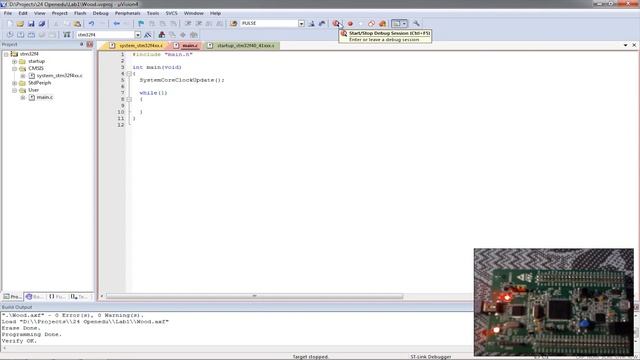
Task: Click the circle-and-ring breakpoint icon left of Kill All
Action: [x=371, y=24]
